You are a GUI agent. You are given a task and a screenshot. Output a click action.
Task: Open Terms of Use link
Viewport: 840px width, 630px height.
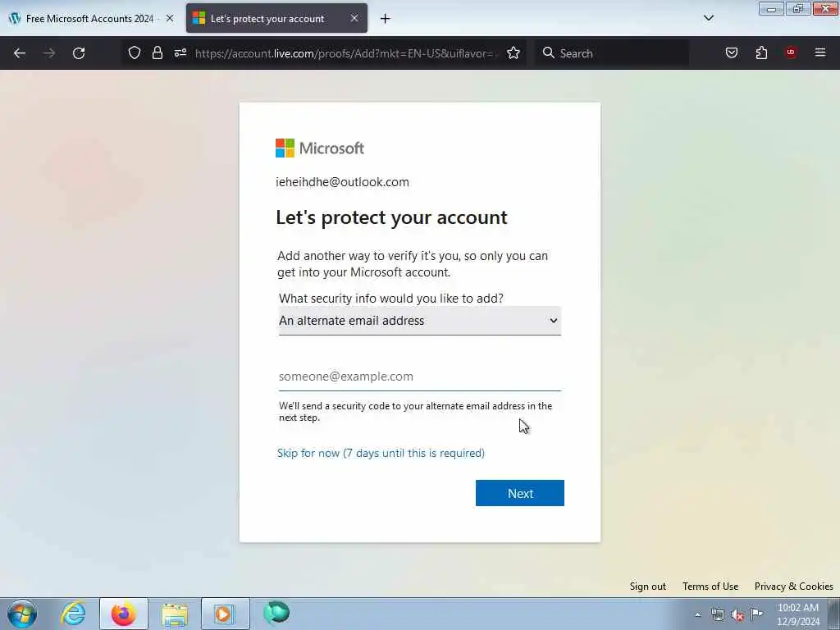pyautogui.click(x=710, y=586)
